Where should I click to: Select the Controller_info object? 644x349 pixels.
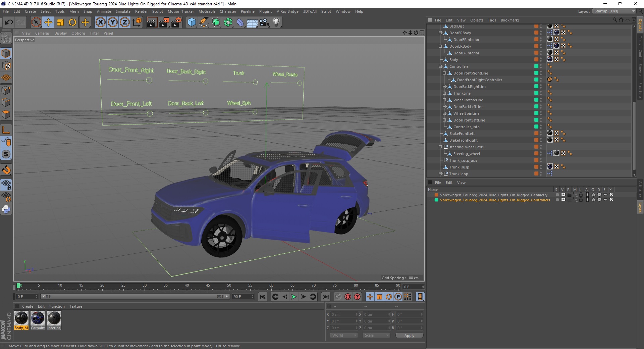coord(466,127)
